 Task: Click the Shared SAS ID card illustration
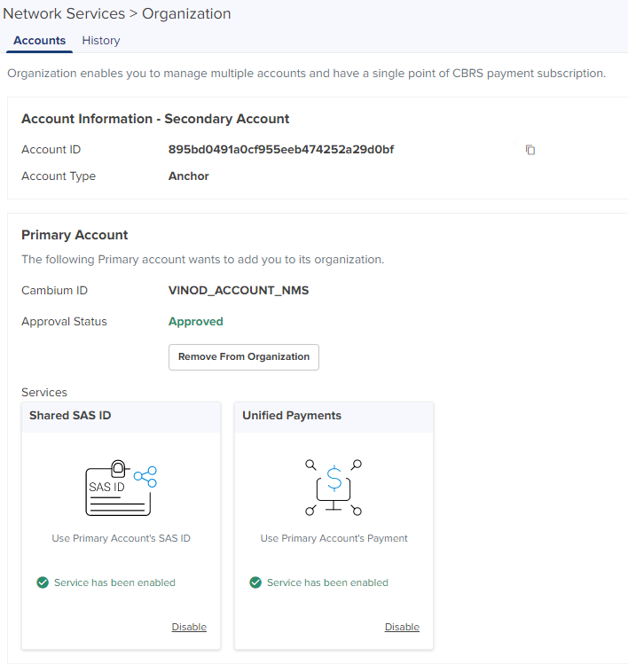(121, 488)
